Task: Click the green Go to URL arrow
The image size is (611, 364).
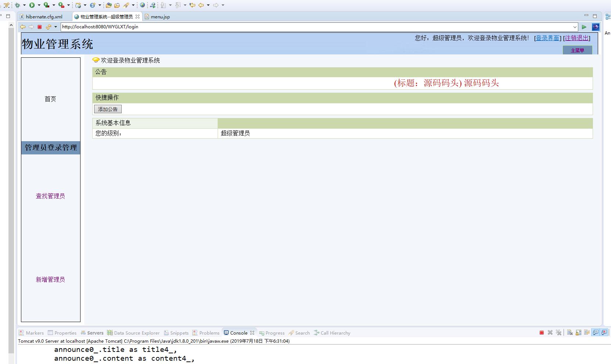Action: (584, 27)
